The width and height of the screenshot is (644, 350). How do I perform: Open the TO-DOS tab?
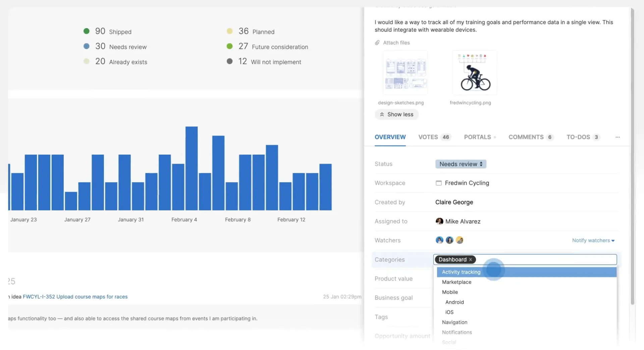(583, 137)
